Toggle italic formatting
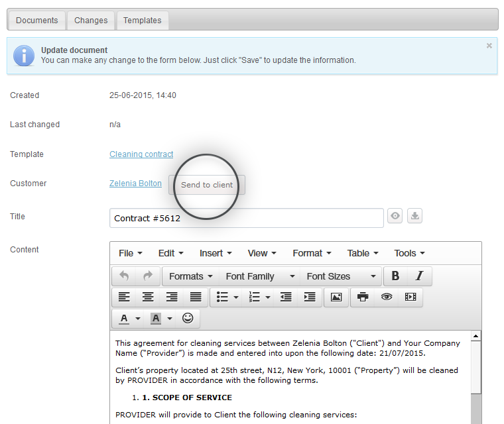This screenshot has height=424, width=504. coord(420,276)
